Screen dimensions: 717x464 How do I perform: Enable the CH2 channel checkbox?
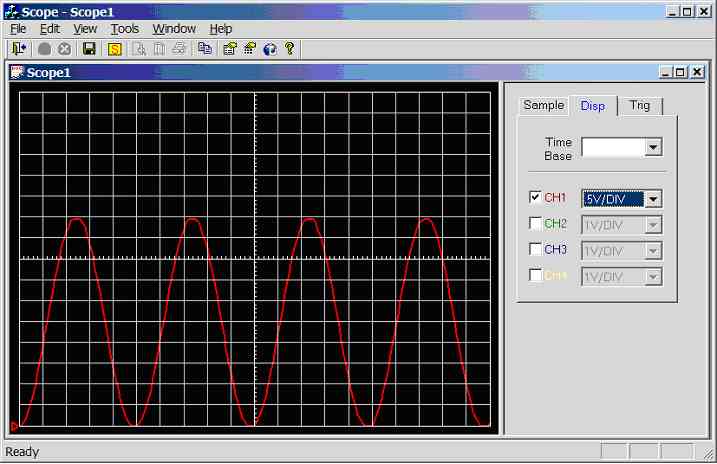[535, 223]
